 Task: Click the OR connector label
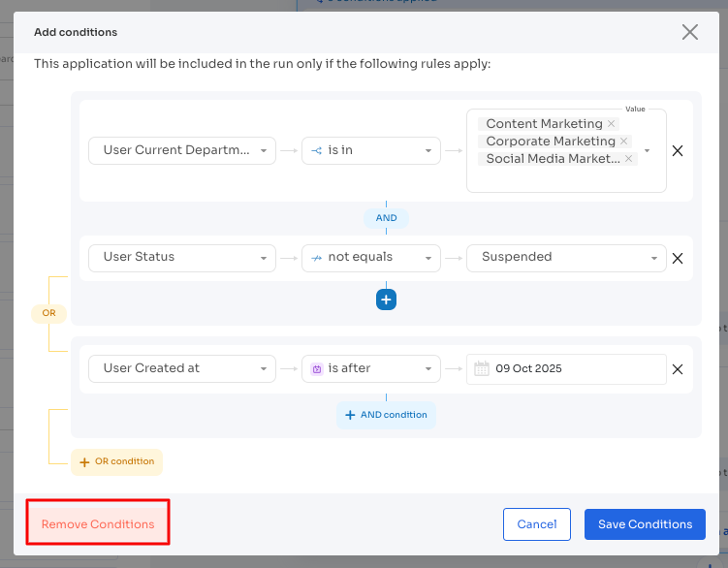coord(48,313)
